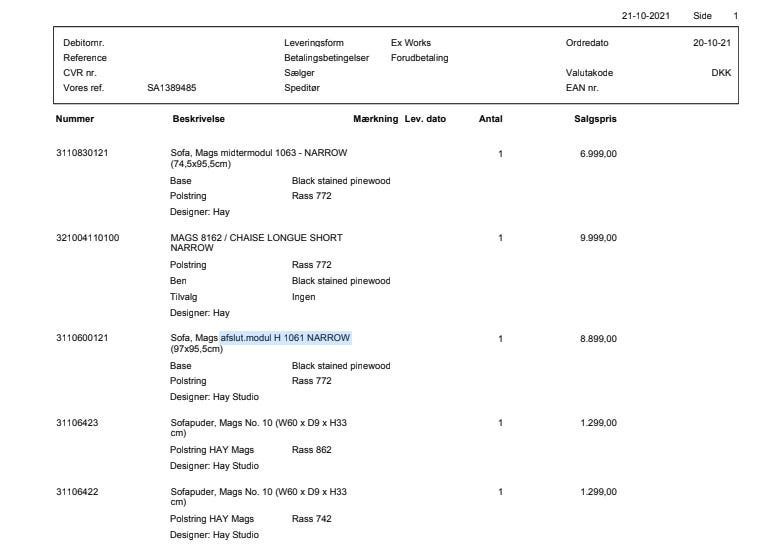Click the "Ingen" option value
Image resolution: width=765 pixels, height=545 pixels.
[x=303, y=297]
